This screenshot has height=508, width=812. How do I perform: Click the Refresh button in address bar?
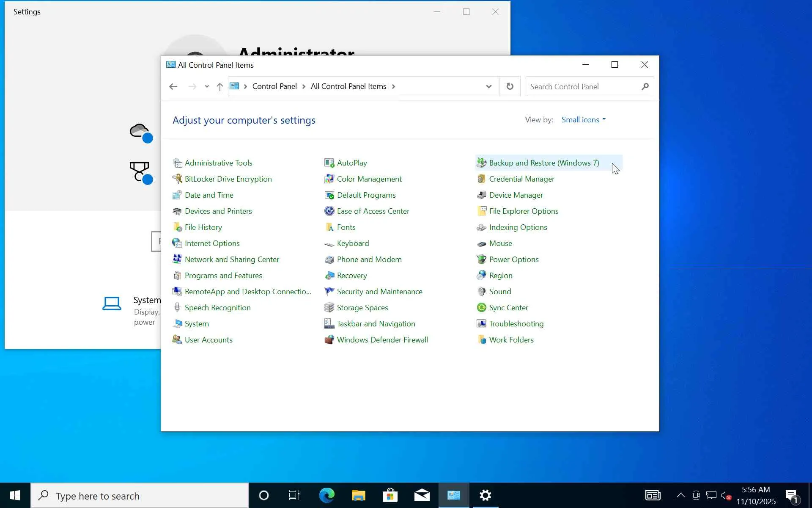pyautogui.click(x=510, y=86)
